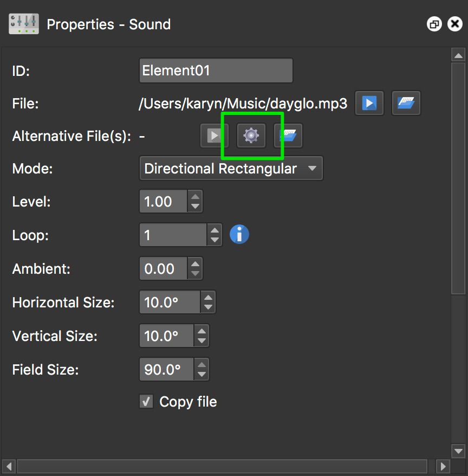
Task: Click the gear icon for alternative files
Action: [251, 136]
